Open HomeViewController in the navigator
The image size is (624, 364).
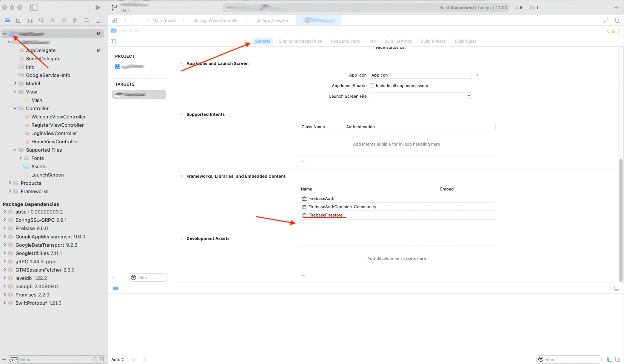point(54,141)
